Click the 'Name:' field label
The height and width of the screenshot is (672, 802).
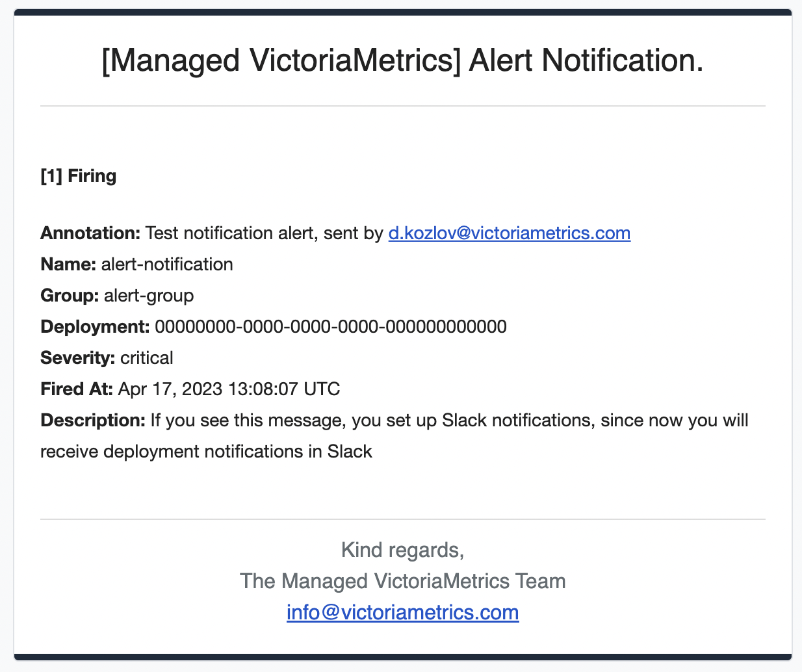pyautogui.click(x=68, y=264)
